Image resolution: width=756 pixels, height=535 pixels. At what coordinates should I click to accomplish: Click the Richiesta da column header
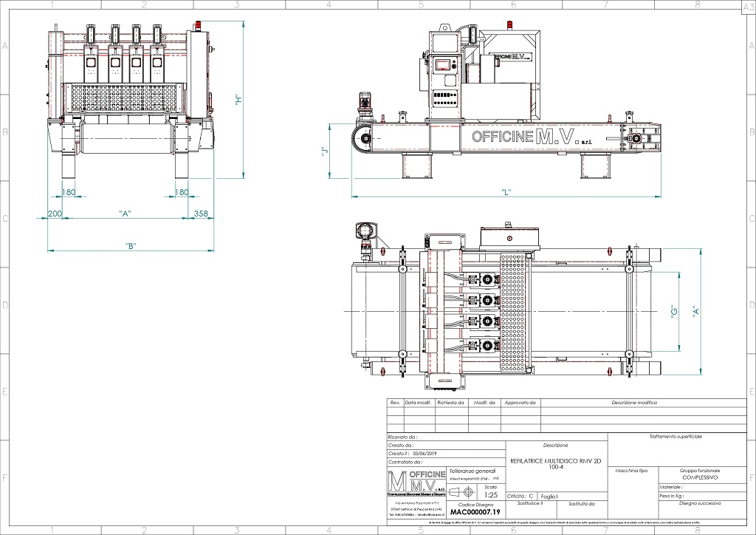pos(451,402)
